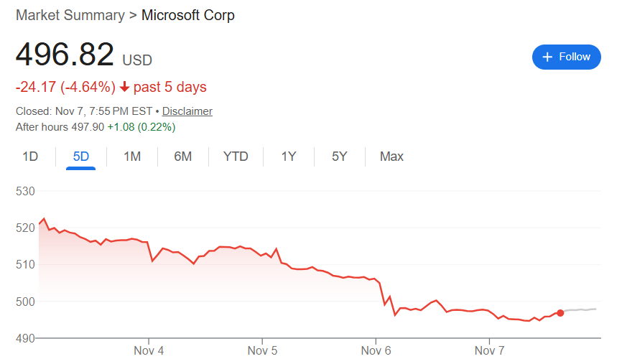The width and height of the screenshot is (622, 364).
Task: Show the YTD chart range
Action: (236, 157)
